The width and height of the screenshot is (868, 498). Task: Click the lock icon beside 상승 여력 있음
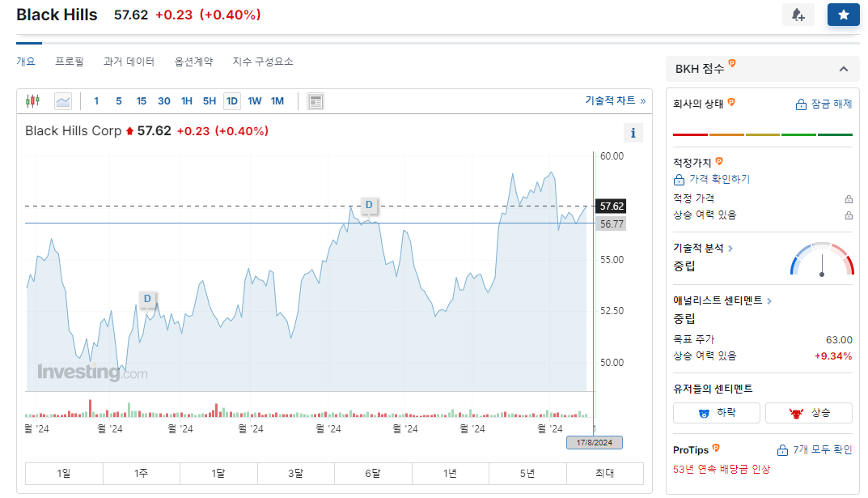848,215
